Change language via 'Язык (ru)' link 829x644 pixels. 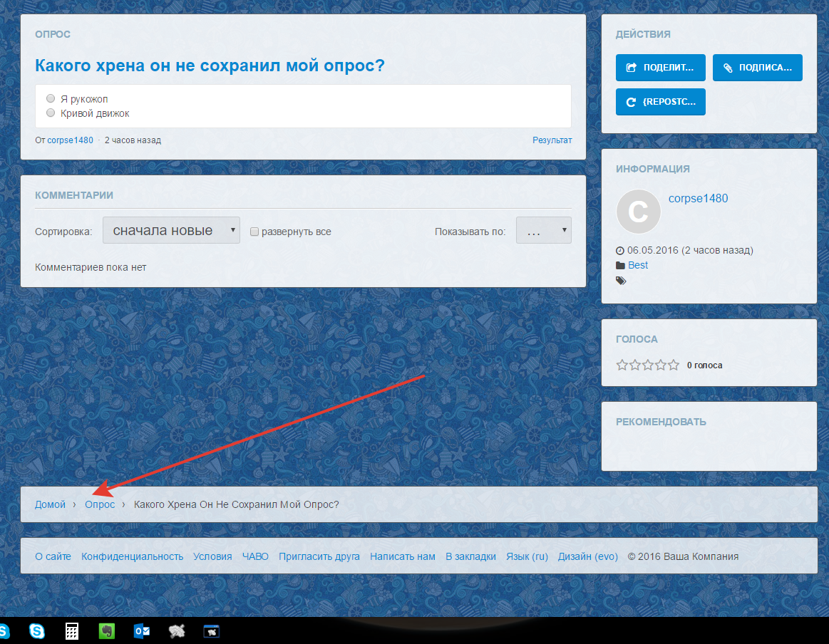pos(527,556)
